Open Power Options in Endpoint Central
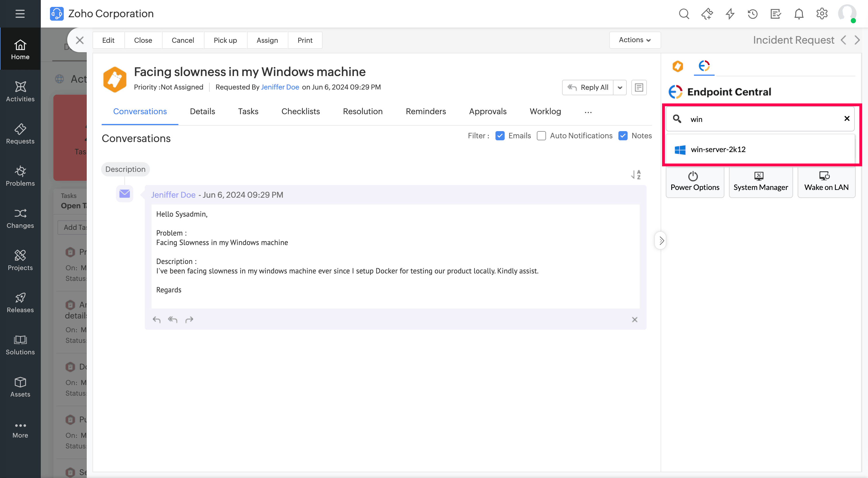Viewport: 868px width, 478px height. click(x=695, y=182)
